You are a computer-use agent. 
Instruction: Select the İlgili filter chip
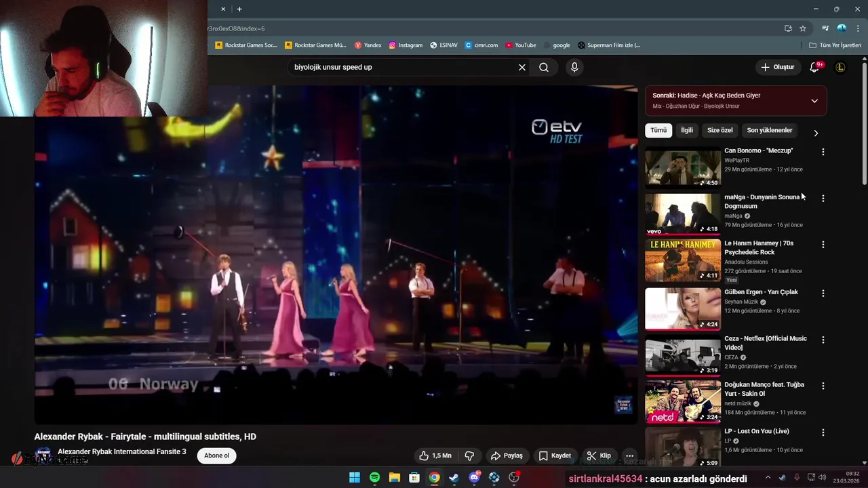click(687, 130)
